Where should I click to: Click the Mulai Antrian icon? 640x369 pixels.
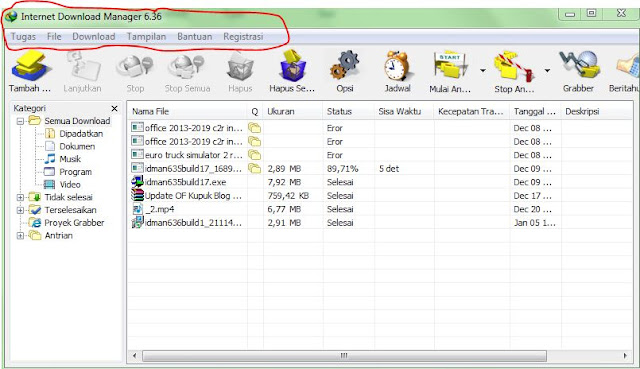[x=451, y=66]
